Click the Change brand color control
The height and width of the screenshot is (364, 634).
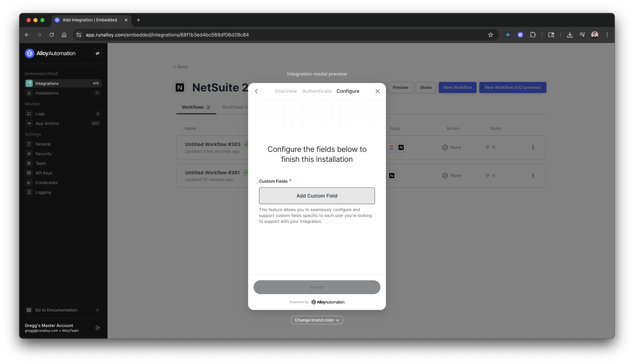tap(317, 320)
